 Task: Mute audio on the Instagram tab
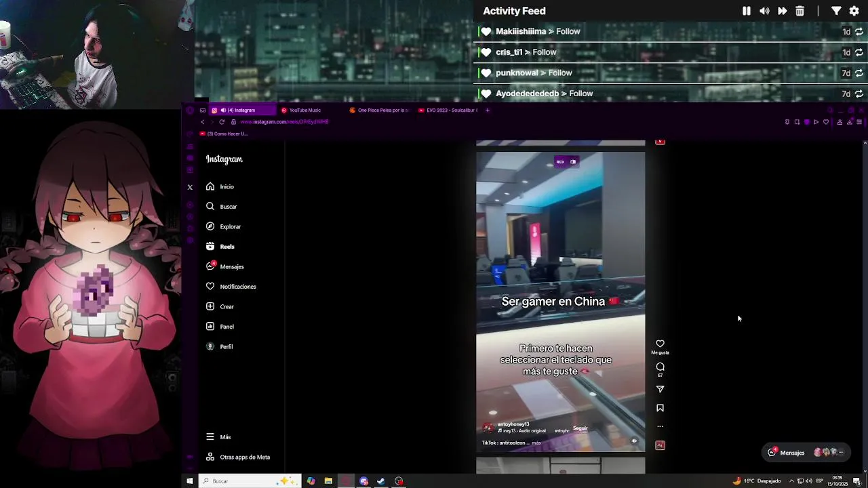pos(223,110)
